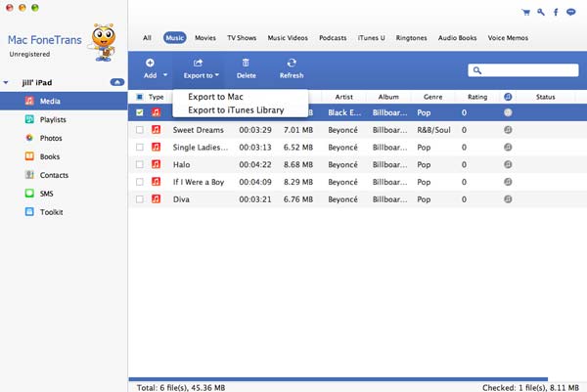Click the Playlists icon in sidebar
The image size is (587, 392).
pyautogui.click(x=29, y=119)
